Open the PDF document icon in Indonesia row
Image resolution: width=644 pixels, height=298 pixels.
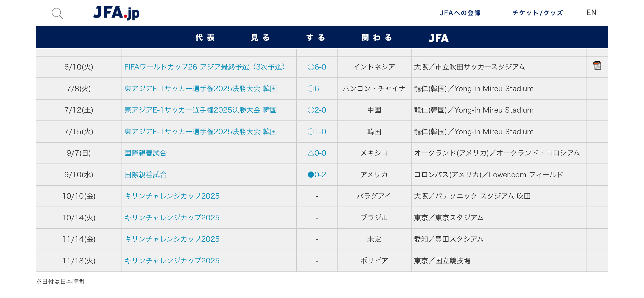[x=597, y=66]
